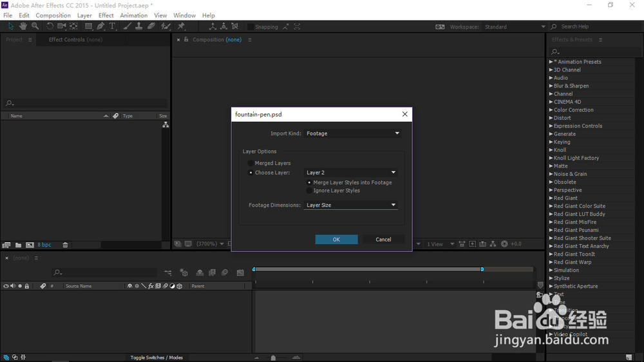Close the fountain-pen.psd dialog

click(404, 114)
